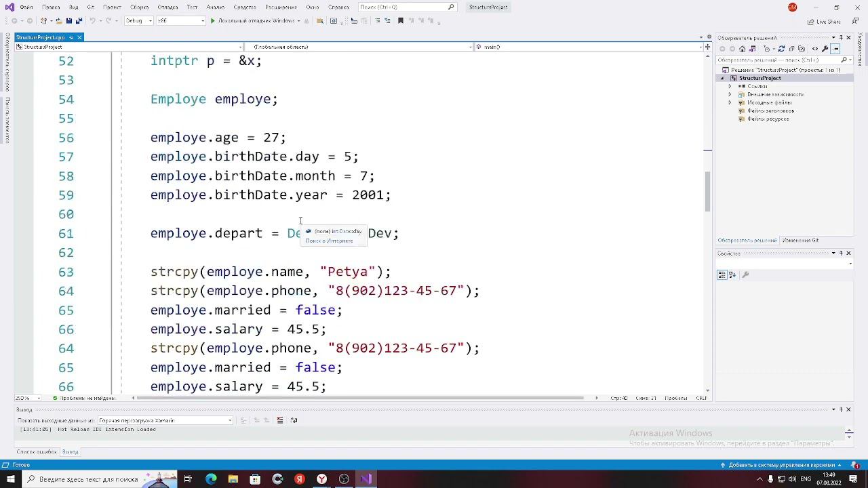Open the Debug configuration dropdown
Screen dimensions: 868x488
[138, 21]
